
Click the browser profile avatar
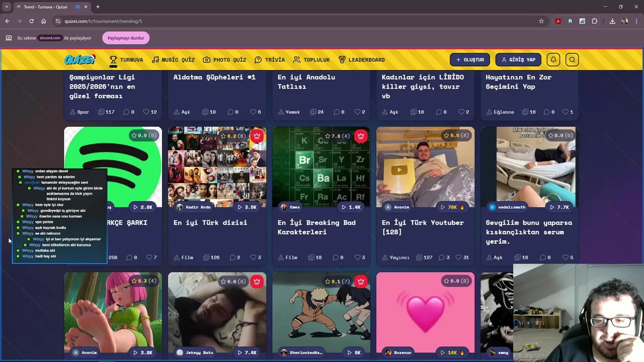click(x=624, y=21)
